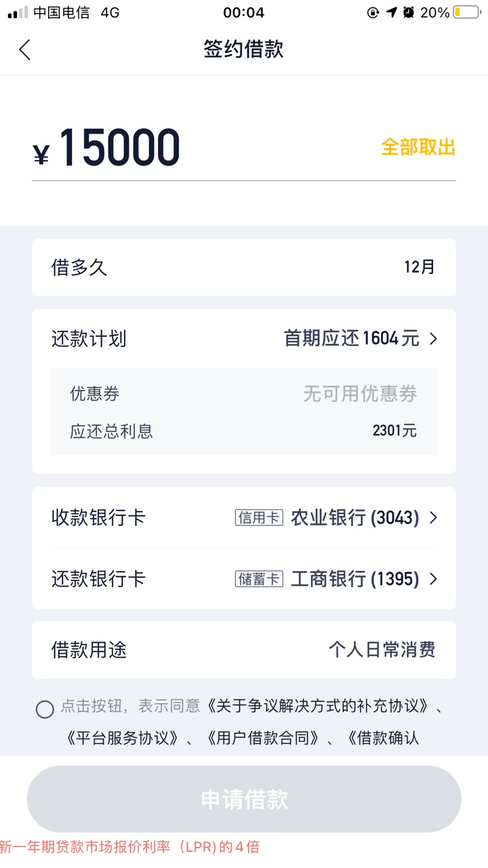This screenshot has height=868, width=488.
Task: Open 收款银行卡 card selection chevron
Action: (x=434, y=518)
